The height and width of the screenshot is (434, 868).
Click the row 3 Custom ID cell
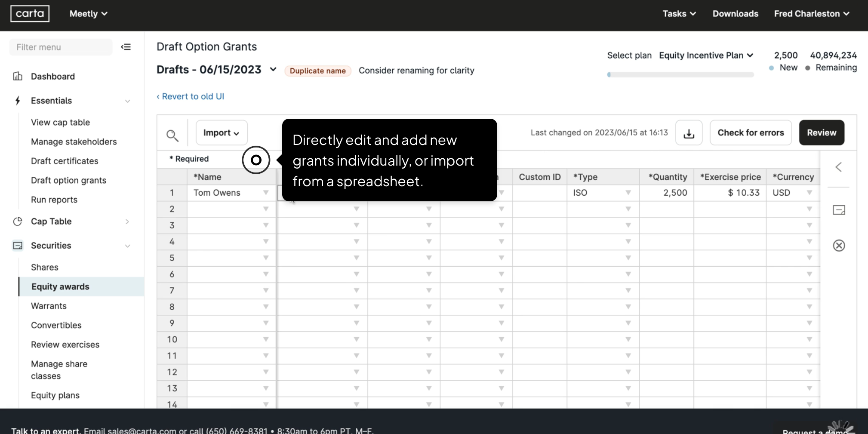pos(540,225)
